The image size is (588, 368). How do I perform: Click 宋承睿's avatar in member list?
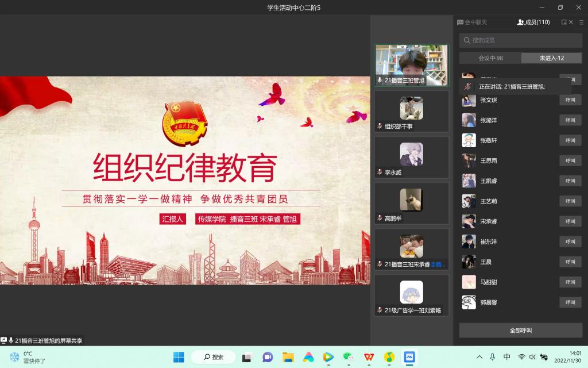(x=469, y=221)
